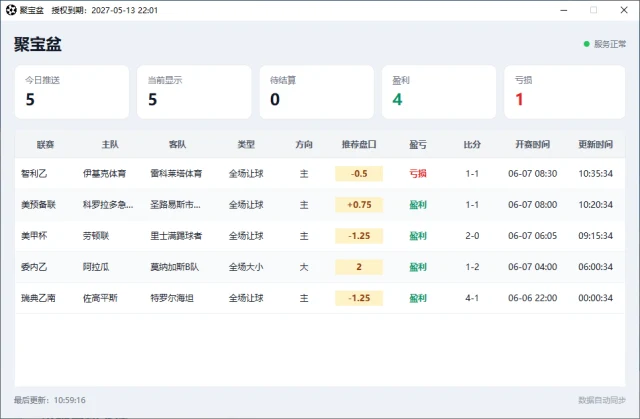Select the 圣路易斯市 away team cell

[x=175, y=205]
